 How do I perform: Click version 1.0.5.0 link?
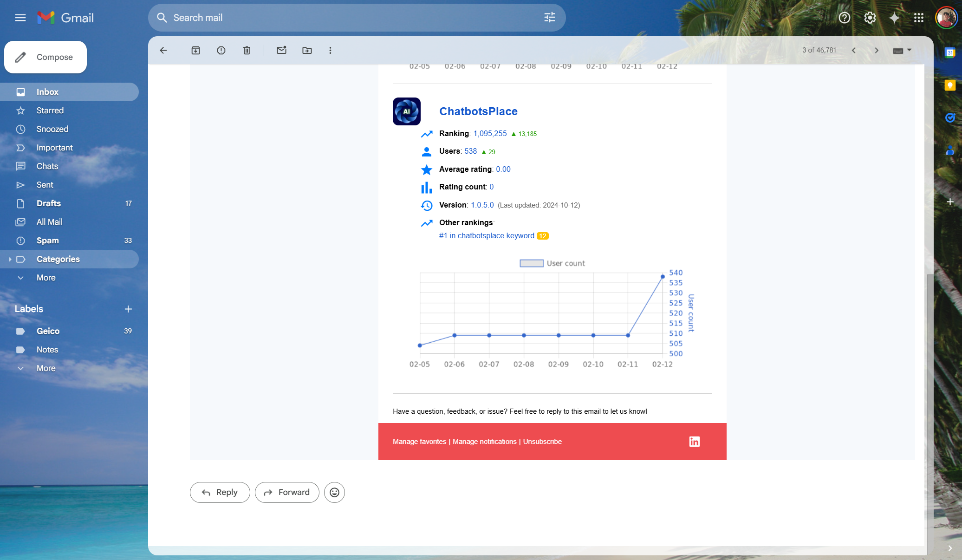[482, 205]
